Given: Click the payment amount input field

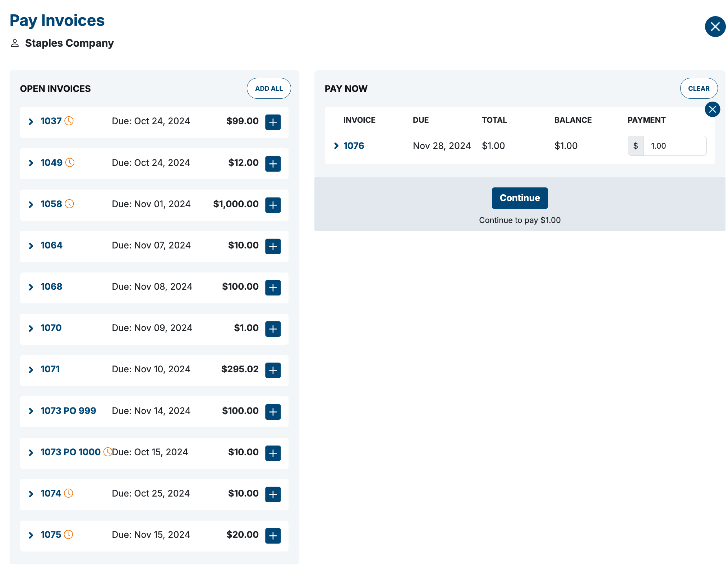Looking at the screenshot, I should click(x=674, y=146).
